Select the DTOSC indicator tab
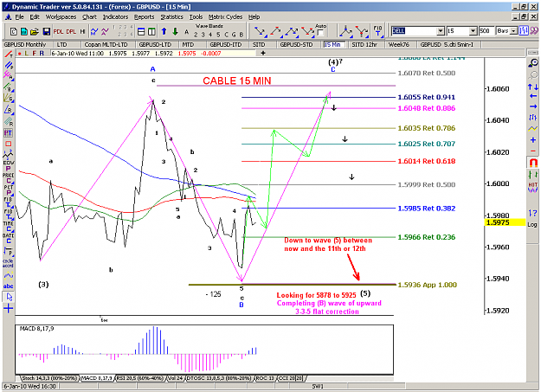The height and width of the screenshot is (392, 541). point(219,378)
